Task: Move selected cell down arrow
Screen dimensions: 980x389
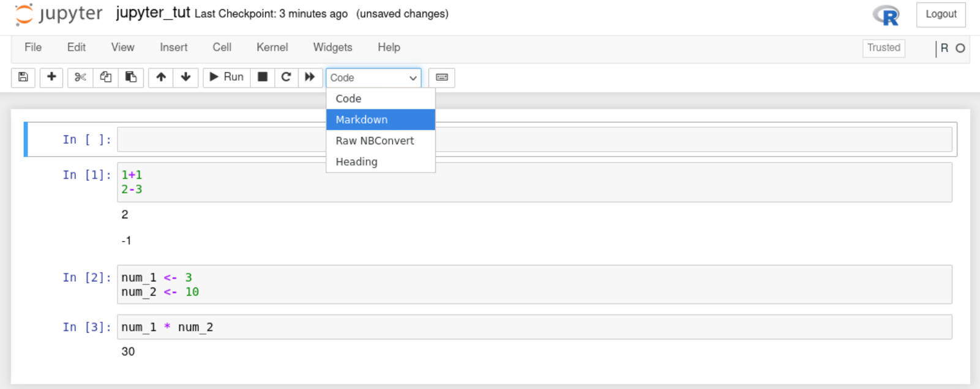Action: [185, 77]
